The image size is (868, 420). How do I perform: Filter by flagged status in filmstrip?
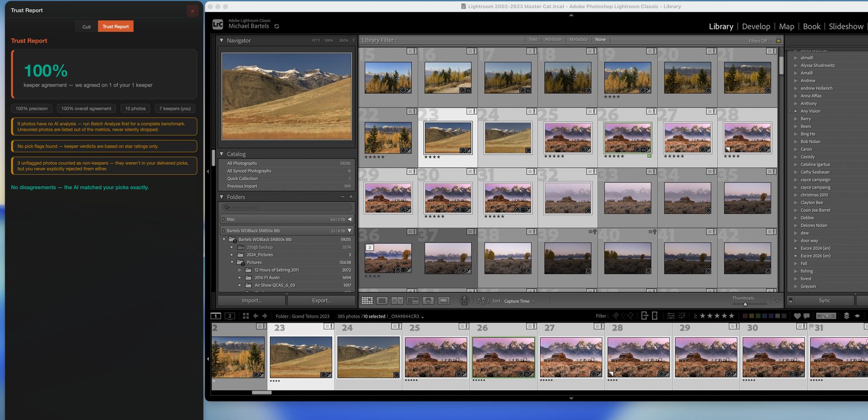[x=615, y=316]
